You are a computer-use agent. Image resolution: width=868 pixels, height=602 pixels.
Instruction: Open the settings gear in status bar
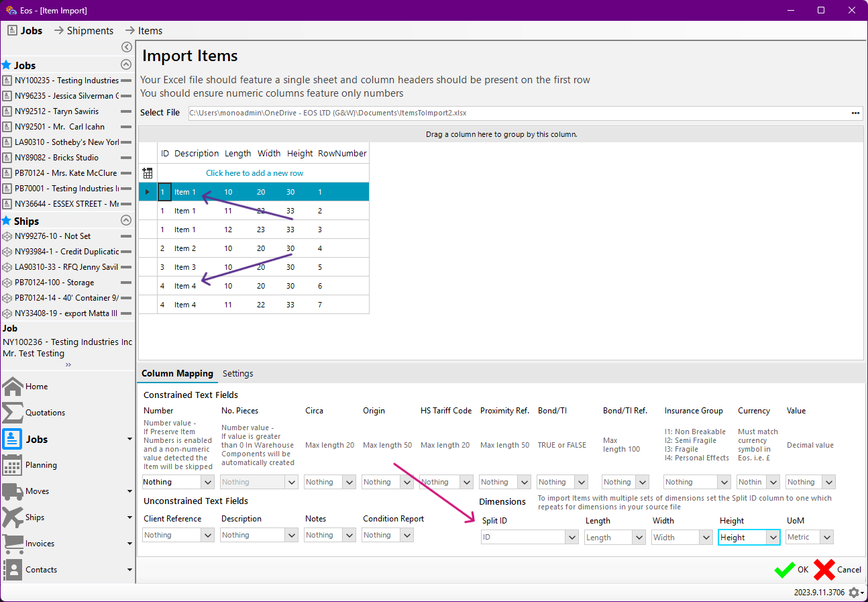click(x=854, y=593)
